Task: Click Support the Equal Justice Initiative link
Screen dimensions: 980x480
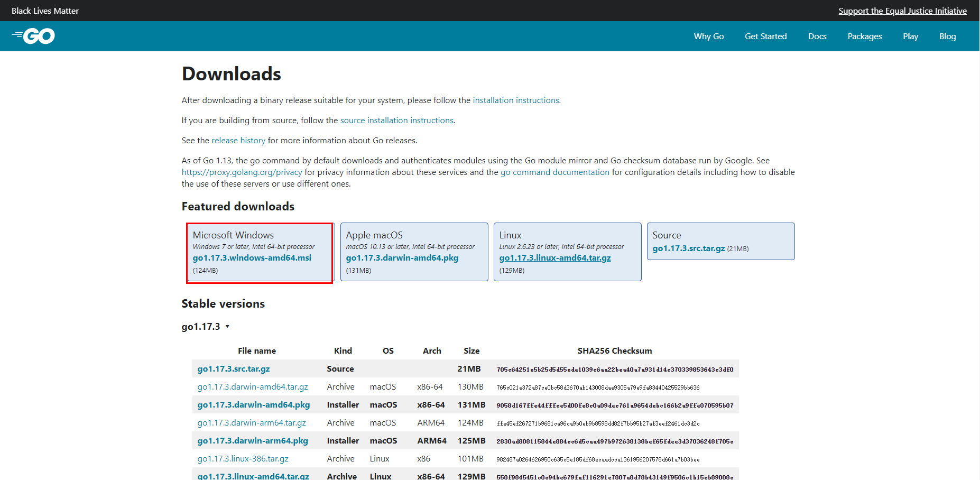Action: (903, 11)
